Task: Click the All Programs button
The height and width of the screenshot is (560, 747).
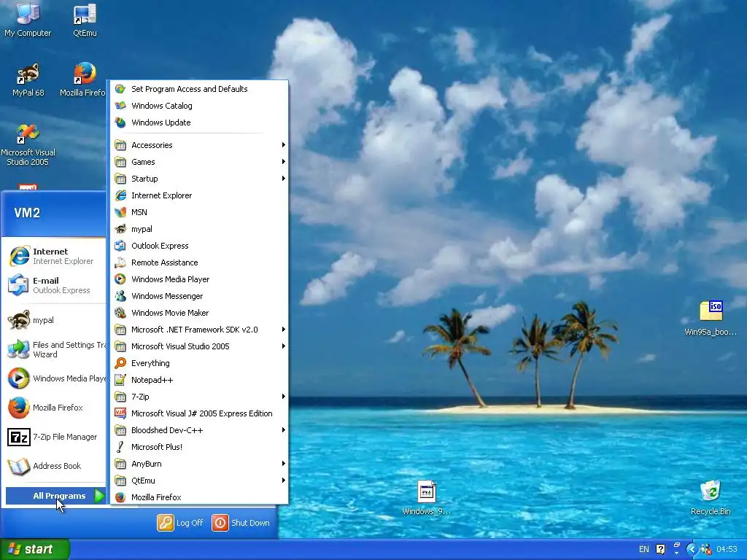Action: 55,496
